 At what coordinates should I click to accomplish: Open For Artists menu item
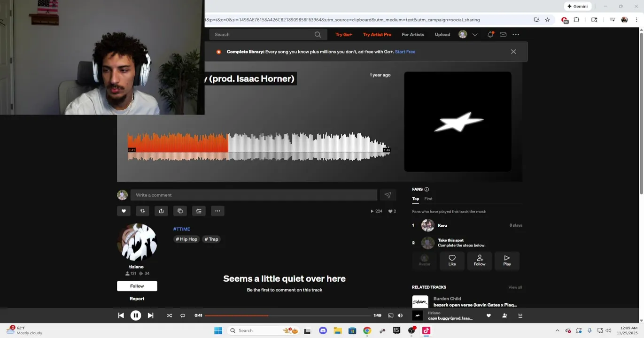coord(413,34)
